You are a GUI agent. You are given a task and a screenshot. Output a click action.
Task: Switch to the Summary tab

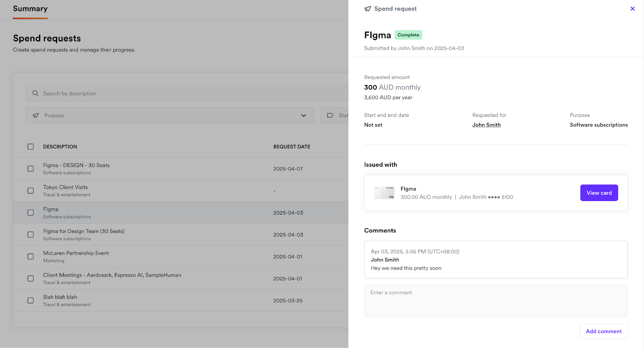pyautogui.click(x=30, y=9)
